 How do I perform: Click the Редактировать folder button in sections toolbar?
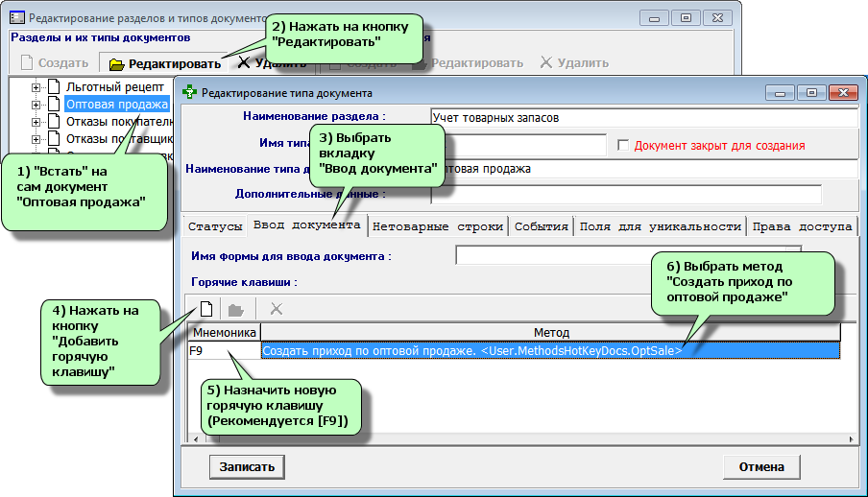click(x=162, y=63)
